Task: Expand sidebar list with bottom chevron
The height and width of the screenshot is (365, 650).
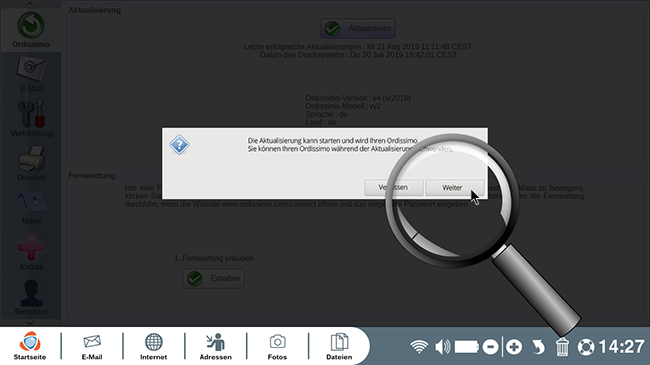Action: coord(30,322)
